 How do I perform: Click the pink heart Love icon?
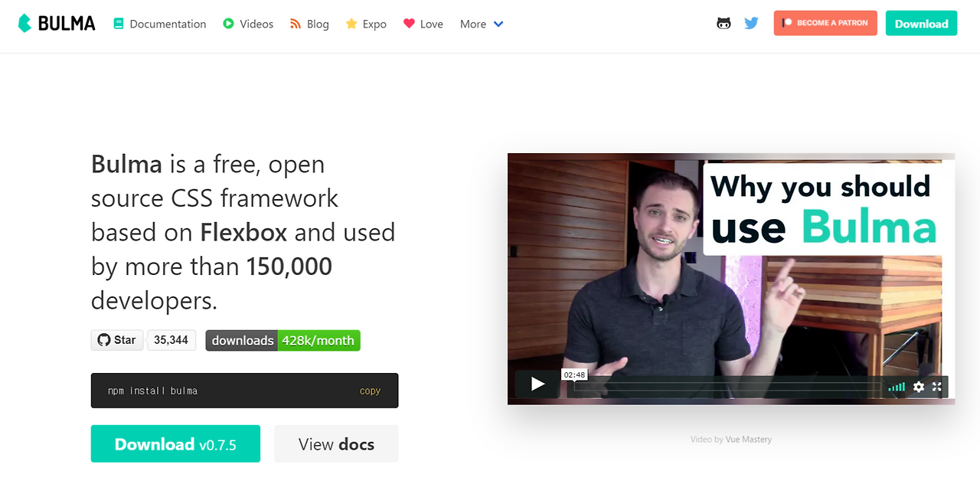410,24
